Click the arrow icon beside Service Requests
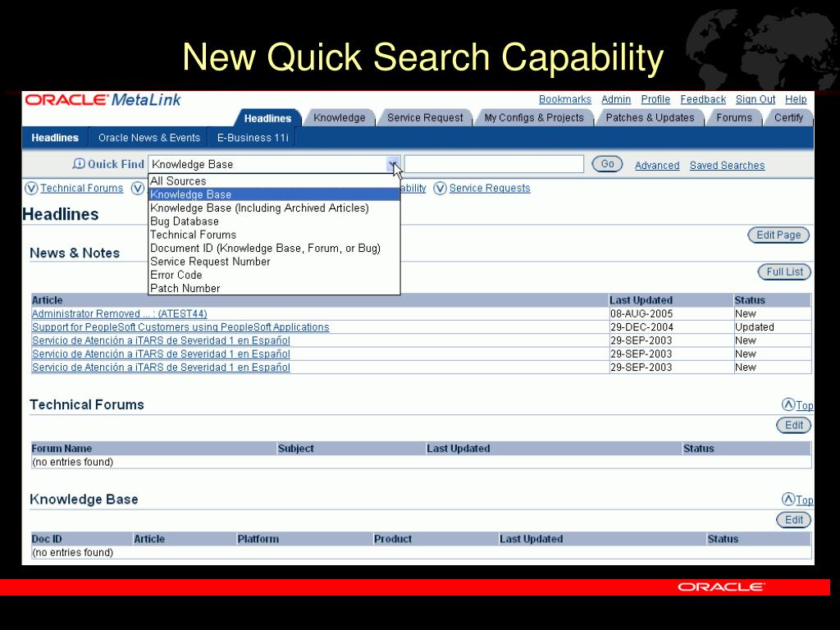 (x=441, y=189)
